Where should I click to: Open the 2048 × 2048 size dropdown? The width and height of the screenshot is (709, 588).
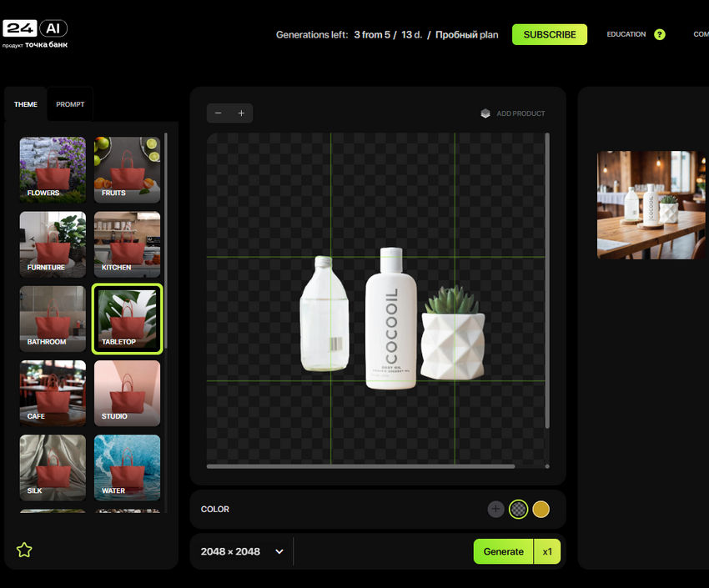point(242,551)
